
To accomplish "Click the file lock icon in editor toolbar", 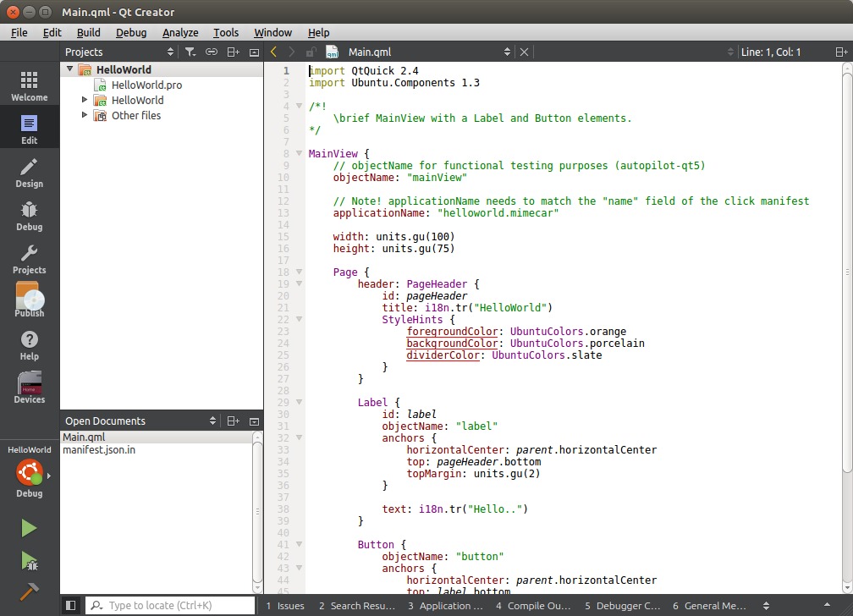I will click(311, 52).
